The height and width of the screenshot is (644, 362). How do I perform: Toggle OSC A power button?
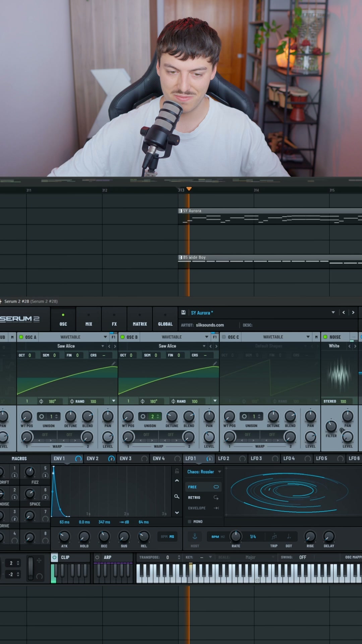pos(21,337)
